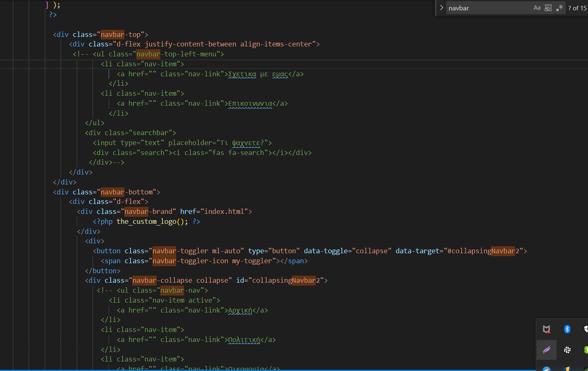Toggle Match Case in the find widget
The width and height of the screenshot is (588, 371).
point(537,7)
